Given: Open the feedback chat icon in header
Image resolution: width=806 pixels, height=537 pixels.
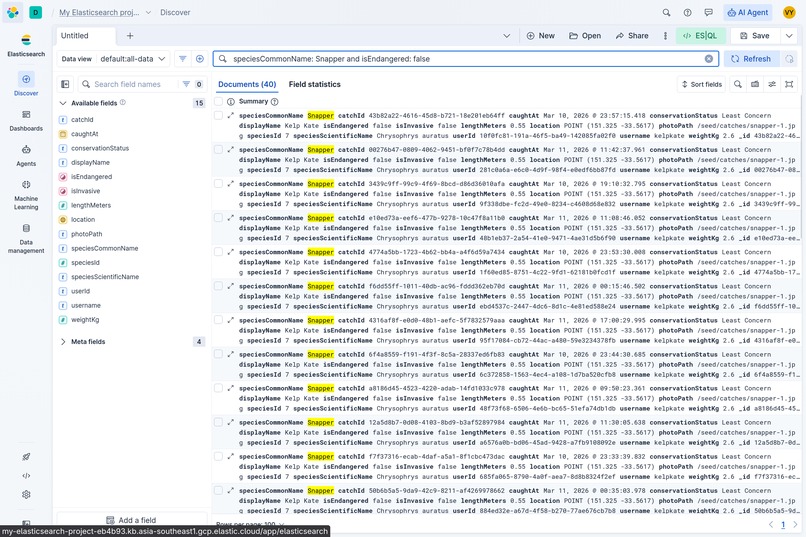Looking at the screenshot, I should [x=708, y=12].
